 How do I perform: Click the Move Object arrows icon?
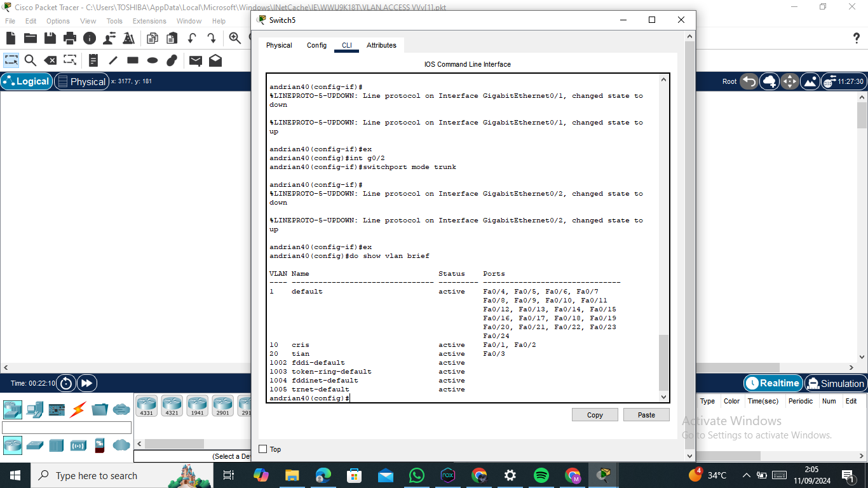(790, 81)
